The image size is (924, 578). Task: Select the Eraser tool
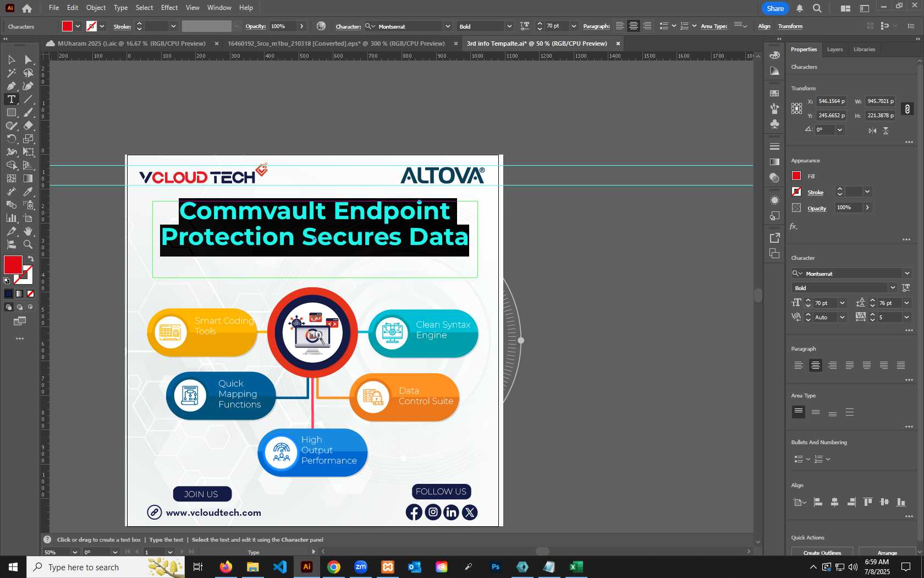coord(29,126)
